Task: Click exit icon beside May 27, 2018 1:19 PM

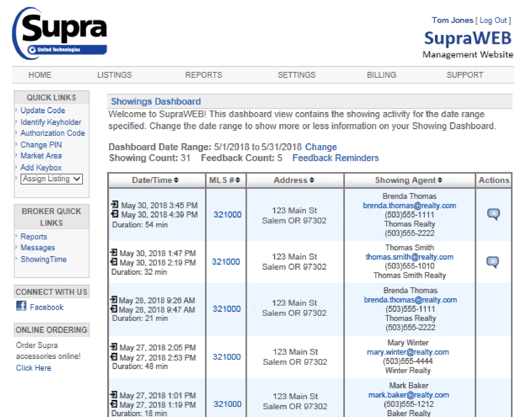Action: (x=114, y=404)
